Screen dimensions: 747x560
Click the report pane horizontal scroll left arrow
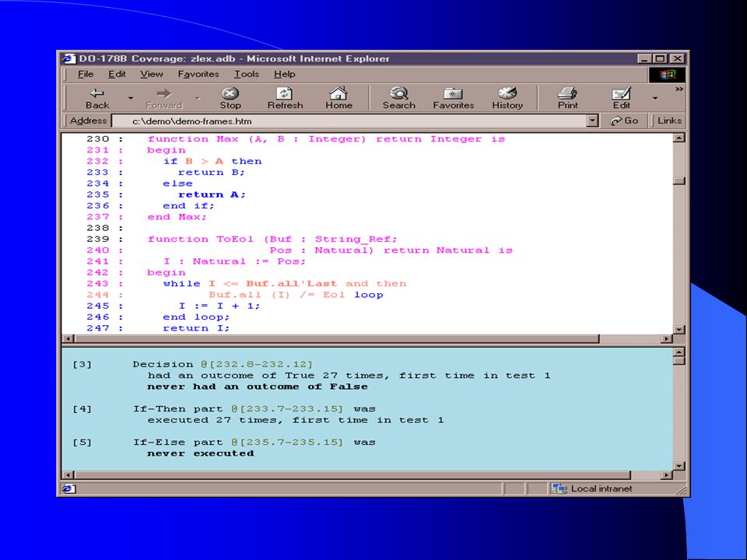click(68, 474)
